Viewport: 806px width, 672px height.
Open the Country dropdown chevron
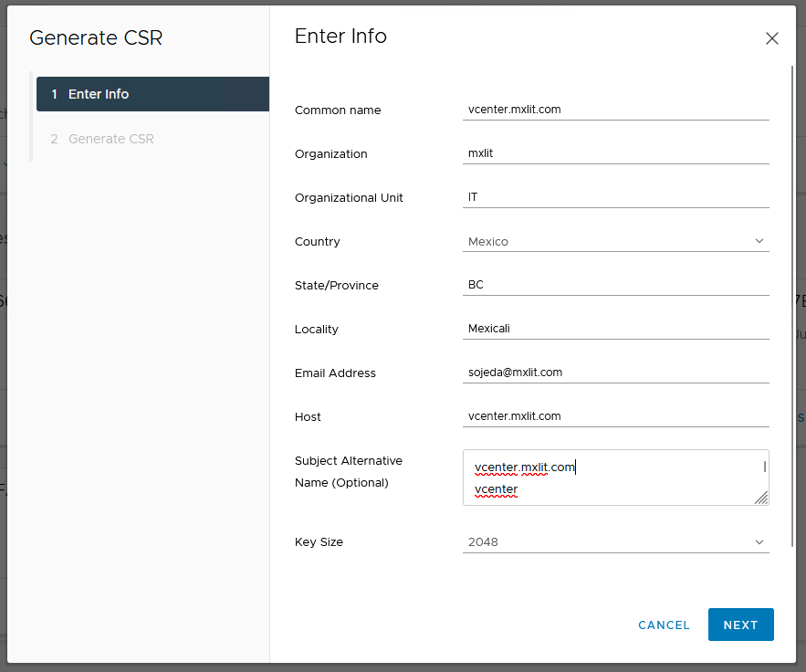pos(759,241)
